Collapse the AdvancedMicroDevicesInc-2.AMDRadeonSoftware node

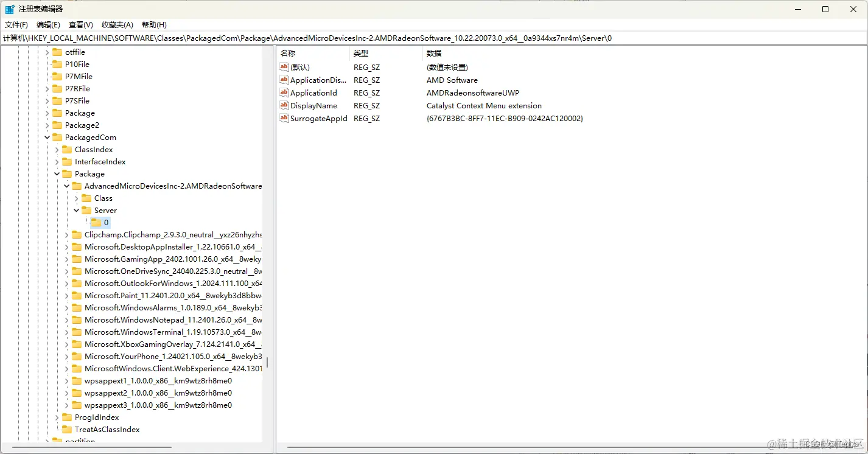(66, 186)
